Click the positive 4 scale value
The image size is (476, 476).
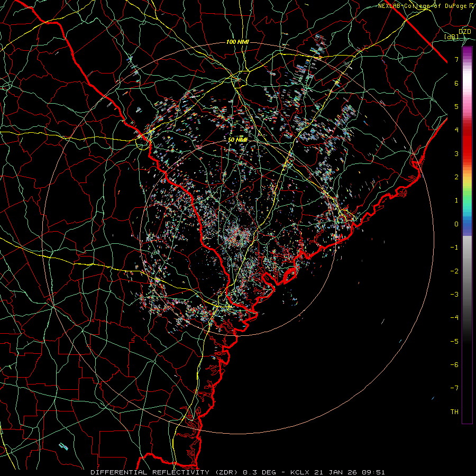coord(456,130)
